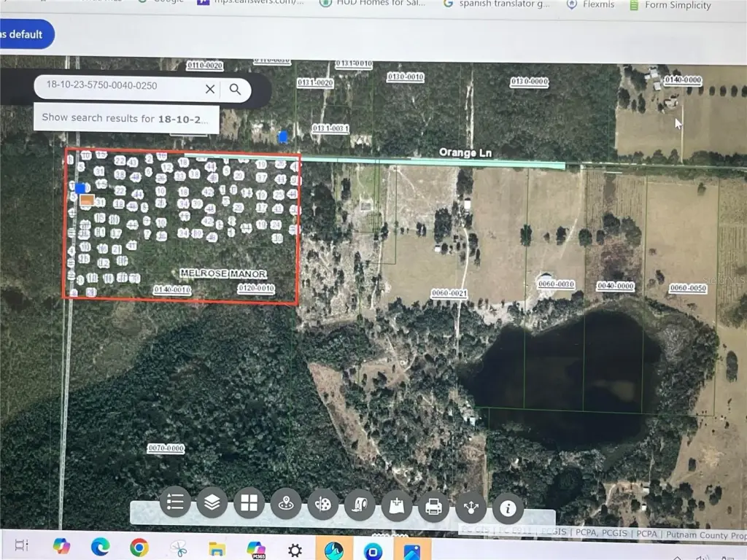Open the Flexmls bookmark
Image resolution: width=747 pixels, height=560 pixels.
pos(591,5)
